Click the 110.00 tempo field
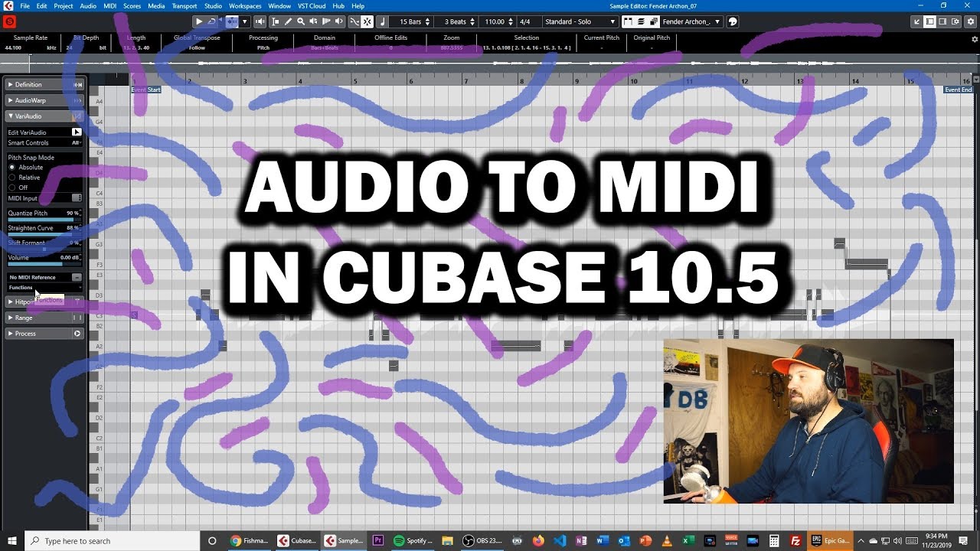Screen dimensions: 980x551 (x=499, y=21)
